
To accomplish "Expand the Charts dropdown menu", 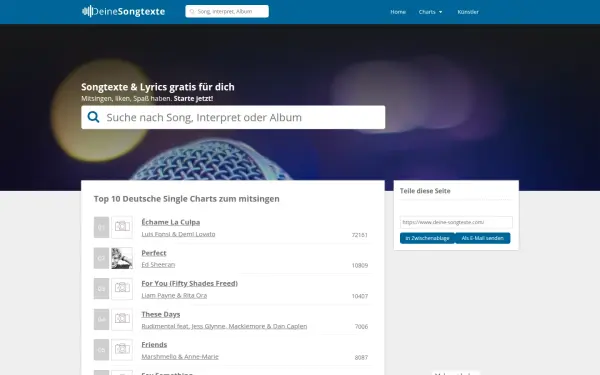I will (430, 12).
